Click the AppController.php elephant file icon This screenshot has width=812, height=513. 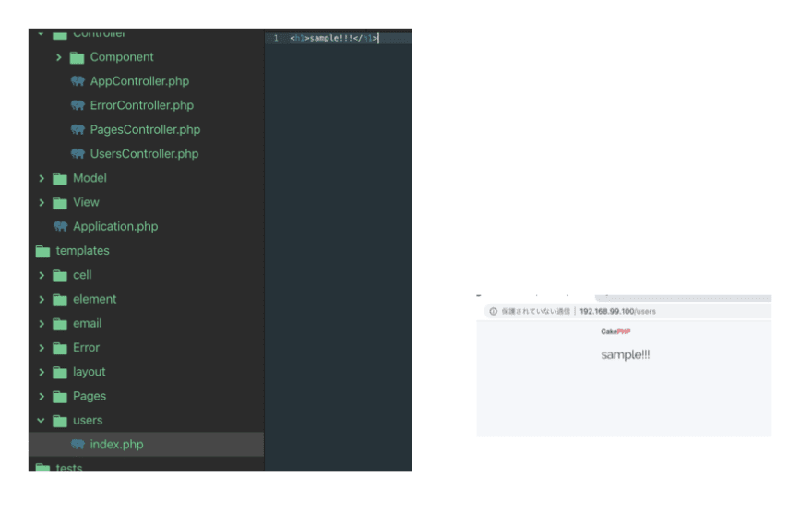coord(78,81)
